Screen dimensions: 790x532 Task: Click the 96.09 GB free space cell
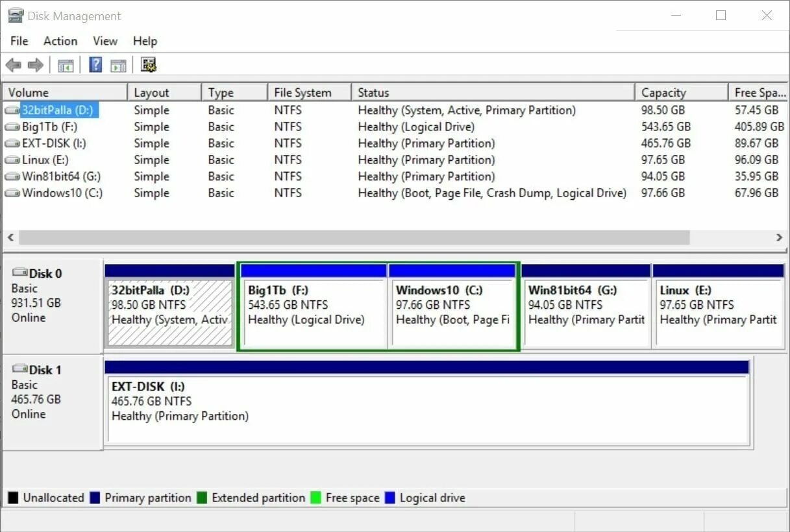tap(756, 160)
